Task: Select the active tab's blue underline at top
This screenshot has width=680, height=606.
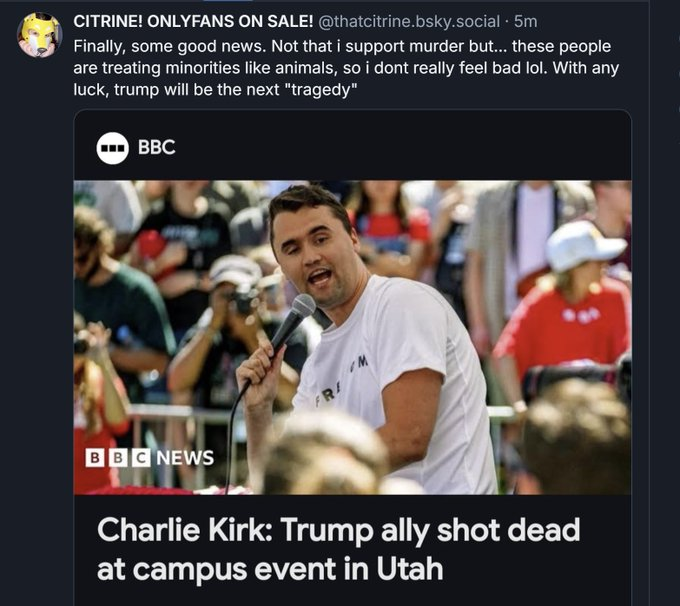Action: [227, 1]
